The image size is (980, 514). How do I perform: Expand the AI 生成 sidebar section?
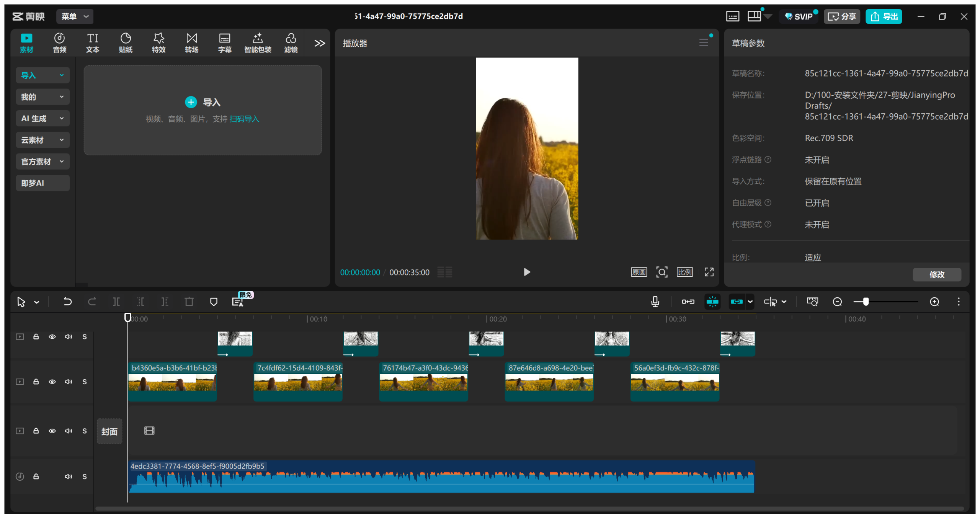pos(42,118)
